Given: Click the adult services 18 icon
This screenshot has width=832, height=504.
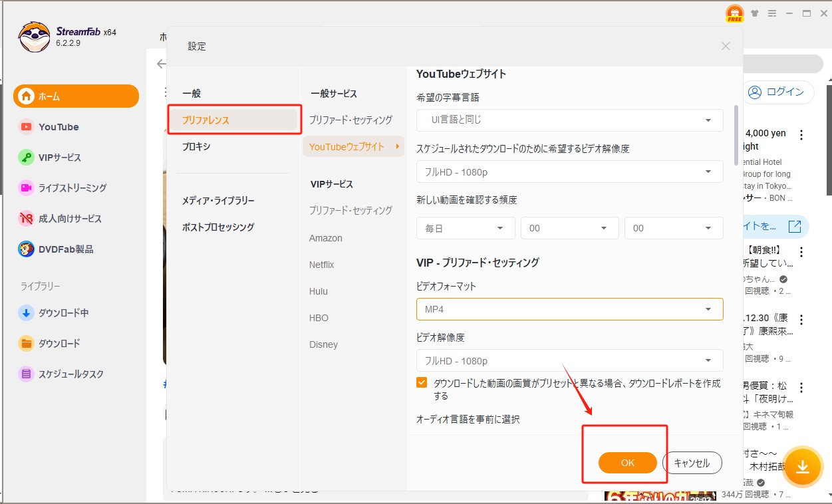Looking at the screenshot, I should 27,218.
